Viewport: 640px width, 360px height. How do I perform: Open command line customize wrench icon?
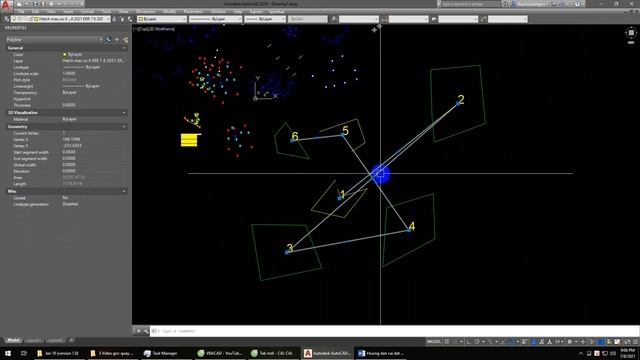pyautogui.click(x=146, y=331)
